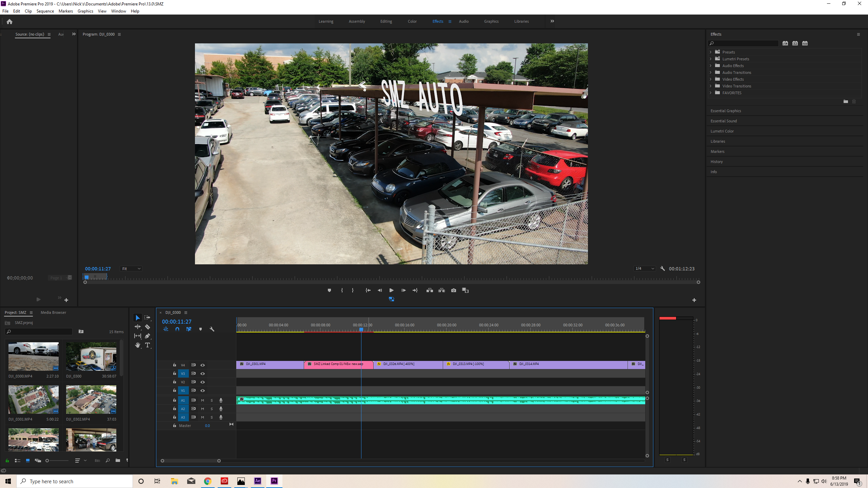This screenshot has width=868, height=488.
Task: Mute track A1
Action: coord(203,400)
